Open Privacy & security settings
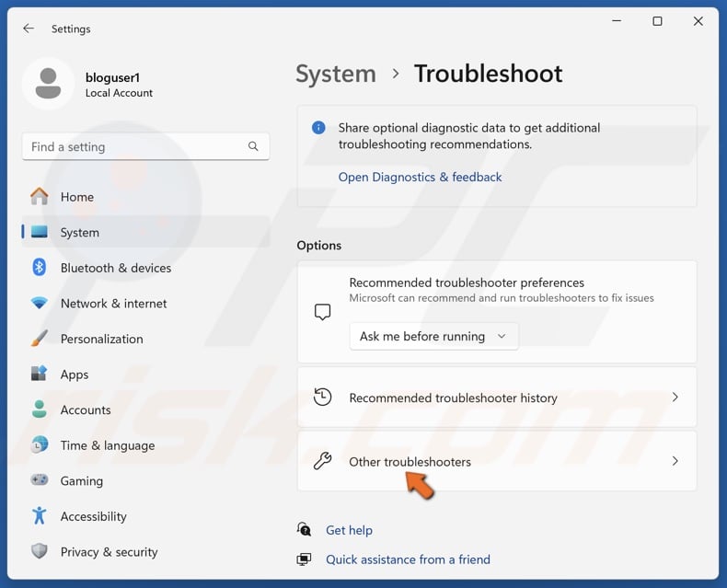The width and height of the screenshot is (727, 588). [145, 551]
